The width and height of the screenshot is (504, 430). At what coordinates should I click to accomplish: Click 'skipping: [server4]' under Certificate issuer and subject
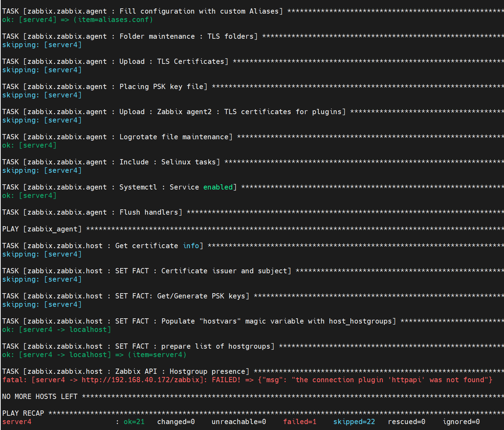(x=42, y=279)
